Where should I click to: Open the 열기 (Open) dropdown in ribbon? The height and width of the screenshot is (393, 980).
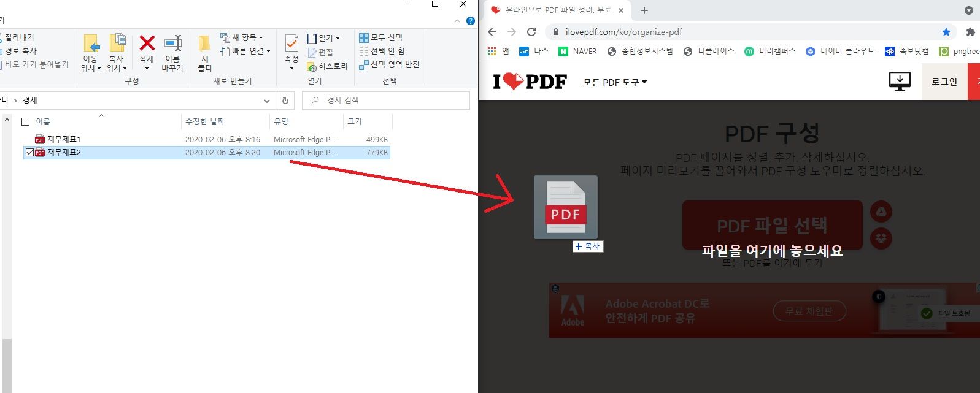click(323, 38)
